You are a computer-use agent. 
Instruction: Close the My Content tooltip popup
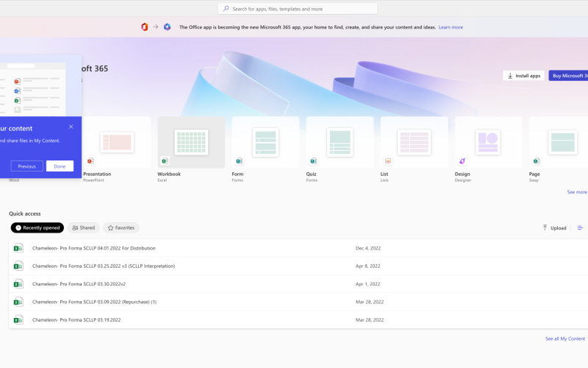click(x=71, y=127)
